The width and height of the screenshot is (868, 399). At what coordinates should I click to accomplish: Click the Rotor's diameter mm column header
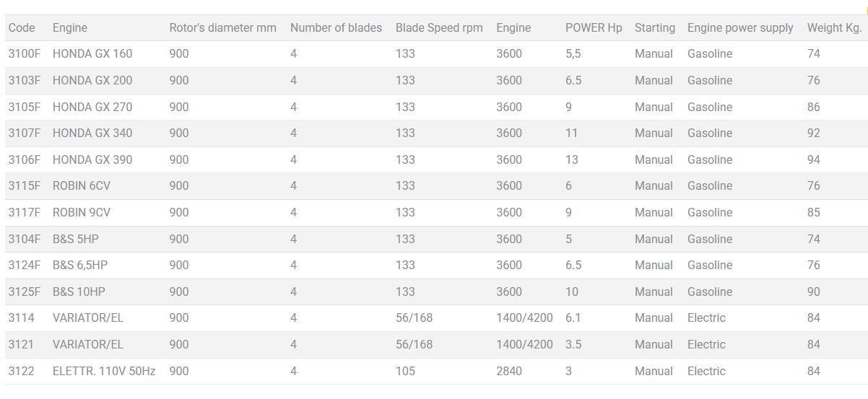(222, 28)
